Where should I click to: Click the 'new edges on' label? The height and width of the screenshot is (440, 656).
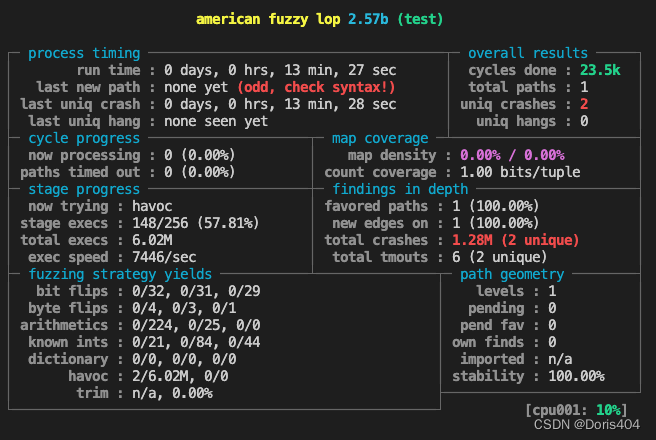coord(380,223)
